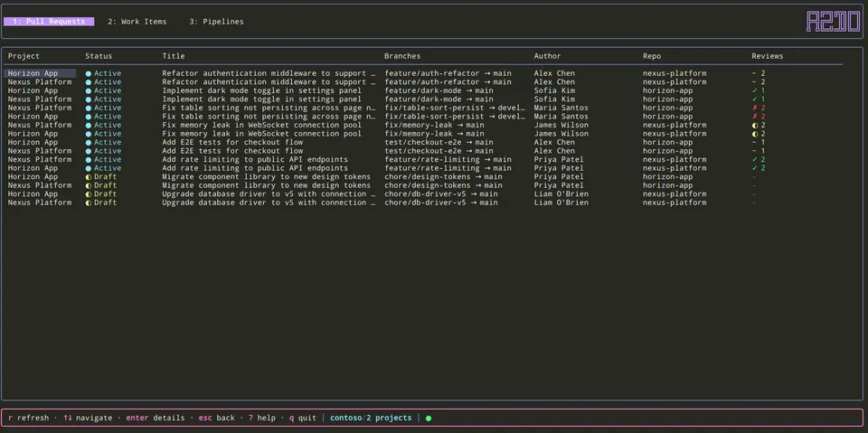Click the 'feature/rate-limiting → main' branch on the Nexus Platform row
Image resolution: width=868 pixels, height=433 pixels.
(x=448, y=159)
